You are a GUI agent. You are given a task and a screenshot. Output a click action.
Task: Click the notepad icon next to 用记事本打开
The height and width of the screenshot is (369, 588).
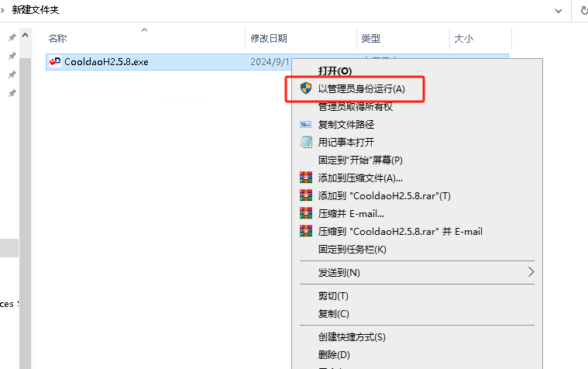point(305,142)
